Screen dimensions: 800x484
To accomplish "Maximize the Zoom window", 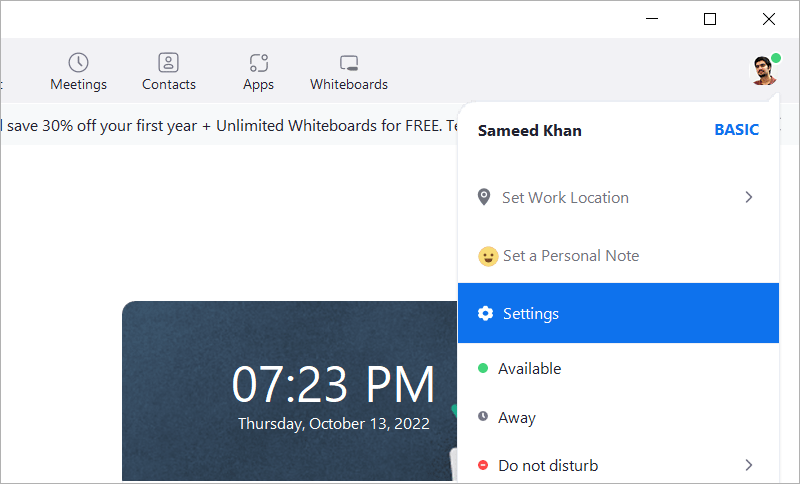I will click(710, 19).
